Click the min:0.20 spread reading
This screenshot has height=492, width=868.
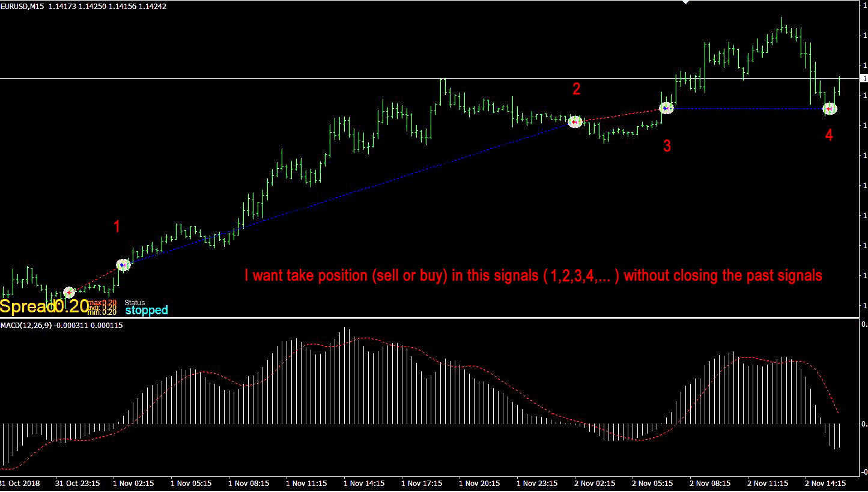click(102, 312)
